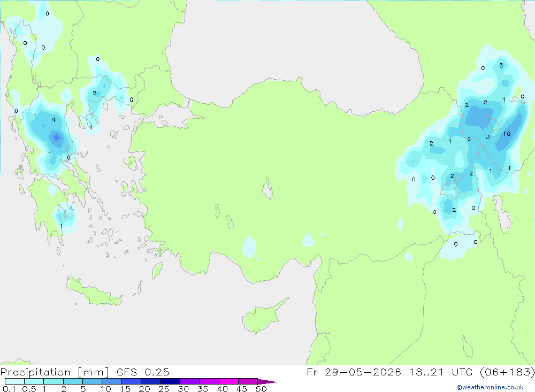
Task: Click the purple arrow at legend end
Action: coord(267,381)
